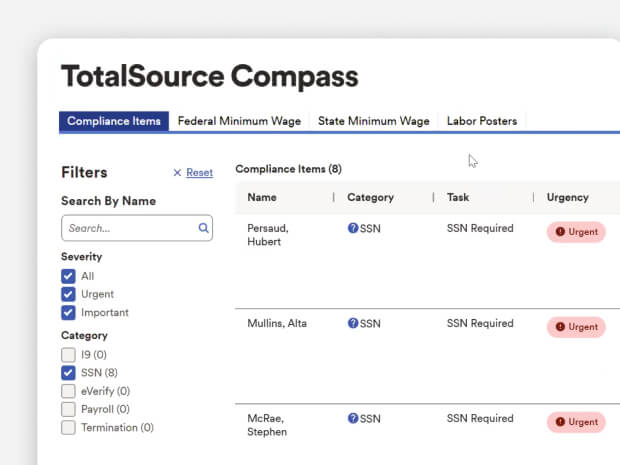Uncheck the SSN (8) category filter
The image size is (620, 465).
coord(68,373)
